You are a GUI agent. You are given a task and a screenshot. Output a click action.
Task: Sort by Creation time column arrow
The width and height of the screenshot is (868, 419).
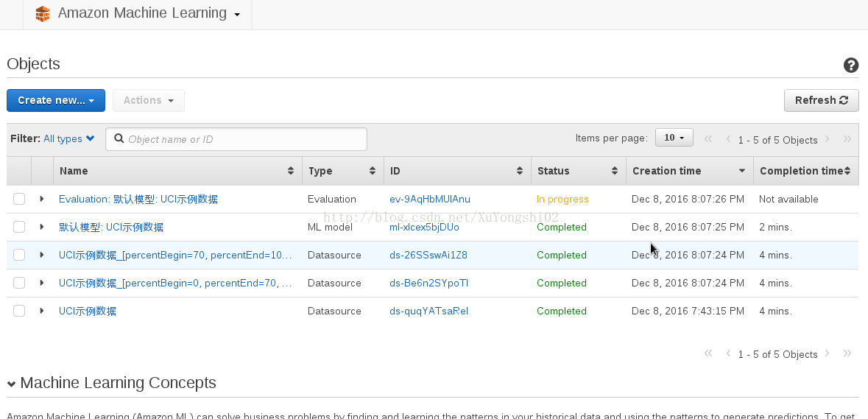pos(742,171)
